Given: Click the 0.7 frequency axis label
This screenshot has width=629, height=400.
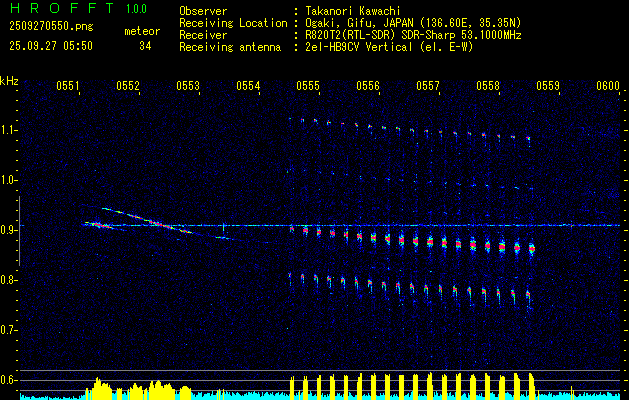Looking at the screenshot, I should pyautogui.click(x=9, y=330).
